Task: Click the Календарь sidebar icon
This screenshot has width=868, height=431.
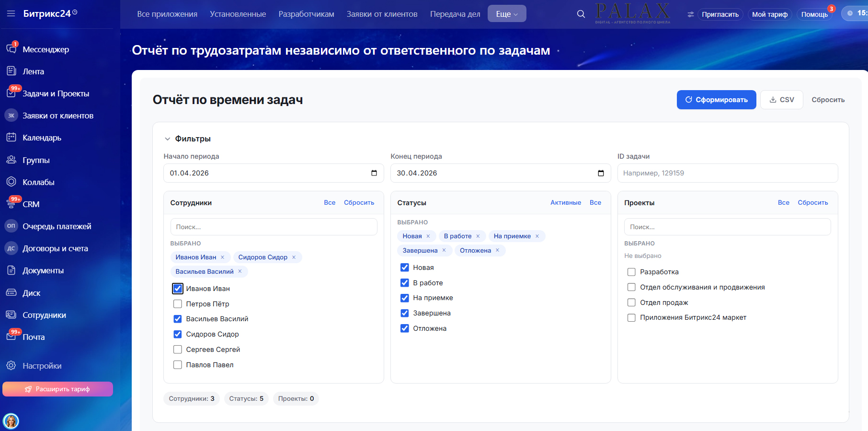Action: tap(11, 138)
